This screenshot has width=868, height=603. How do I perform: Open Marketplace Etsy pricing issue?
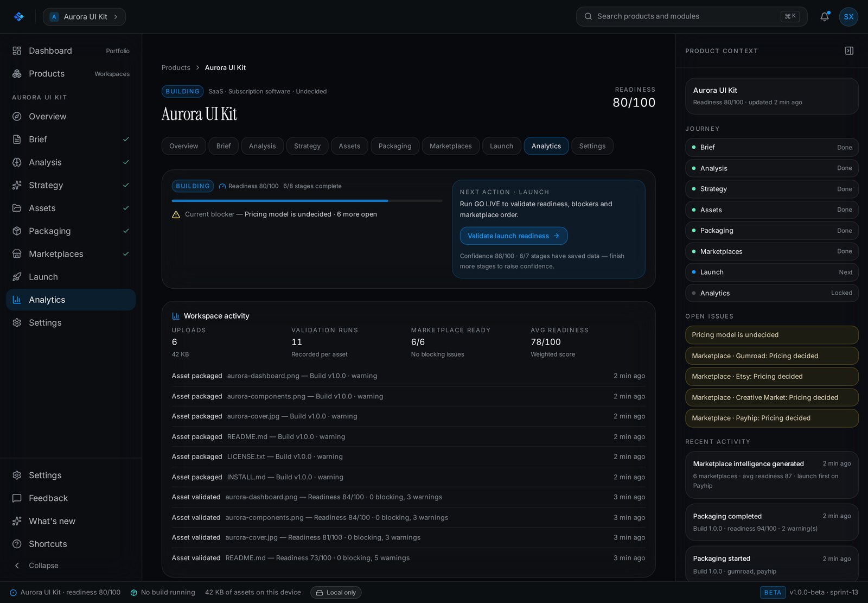pos(771,376)
